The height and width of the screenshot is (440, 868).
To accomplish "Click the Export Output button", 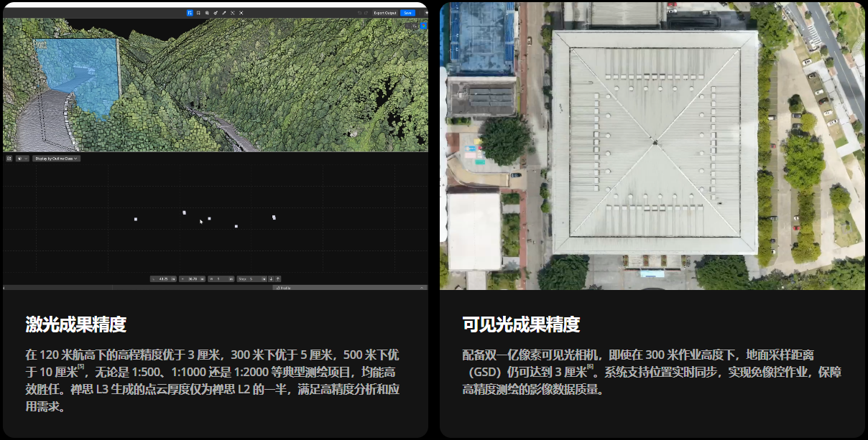I will (384, 13).
